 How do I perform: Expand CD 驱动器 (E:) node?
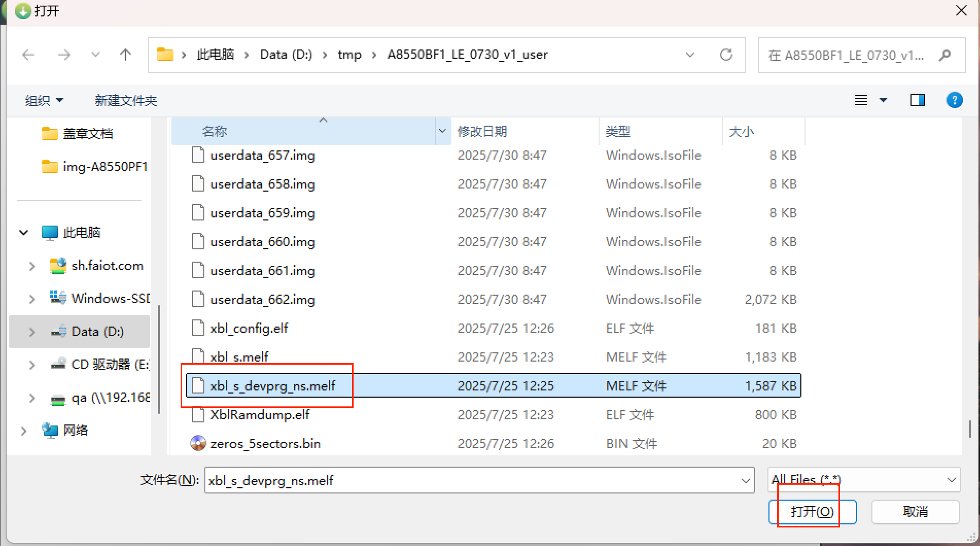pos(32,365)
